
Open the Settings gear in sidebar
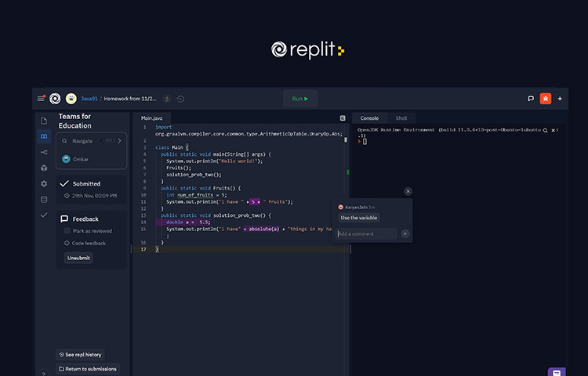pos(44,183)
